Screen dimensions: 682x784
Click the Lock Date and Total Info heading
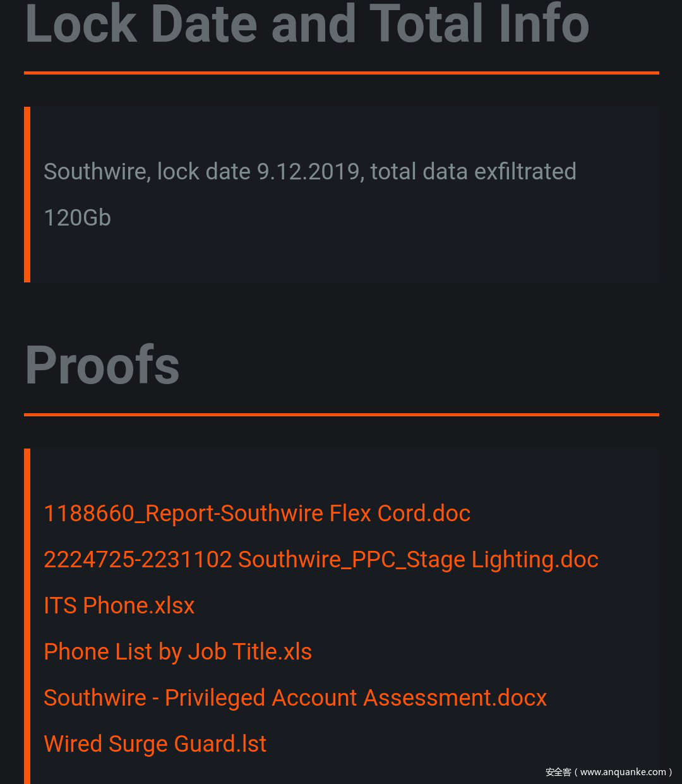coord(307,24)
